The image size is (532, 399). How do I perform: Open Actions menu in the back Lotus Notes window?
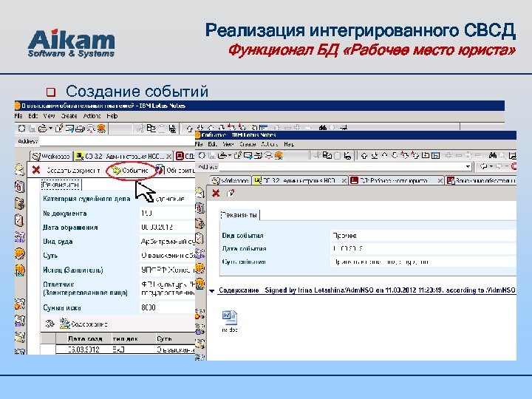(x=92, y=116)
